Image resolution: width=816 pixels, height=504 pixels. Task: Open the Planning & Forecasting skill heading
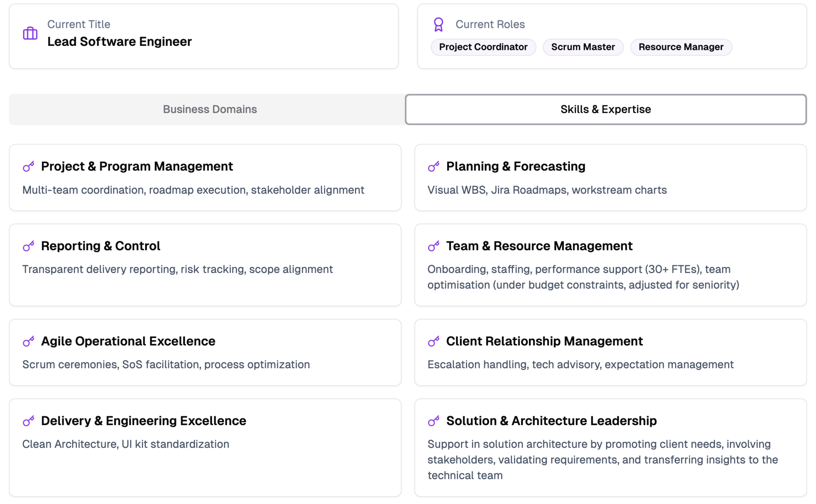click(516, 167)
